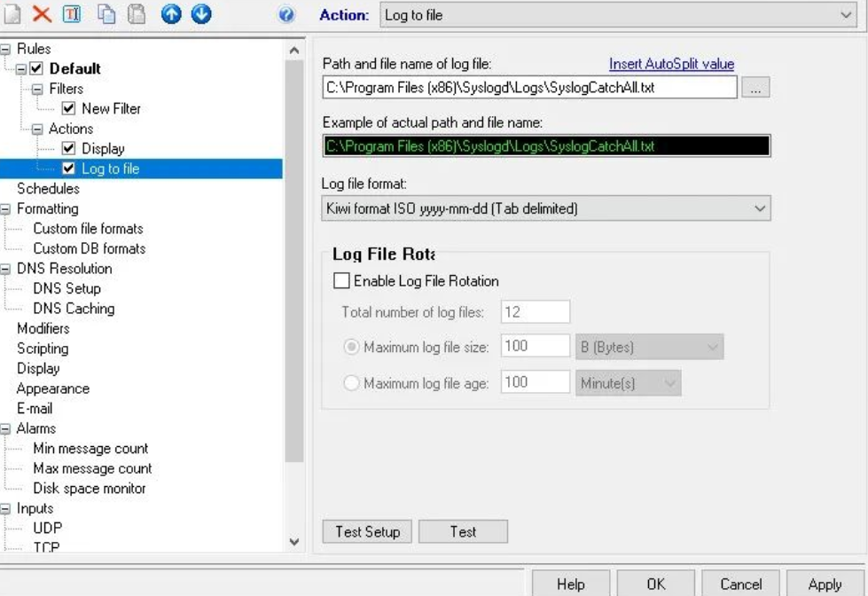Toggle the Log to file checkbox

68,169
